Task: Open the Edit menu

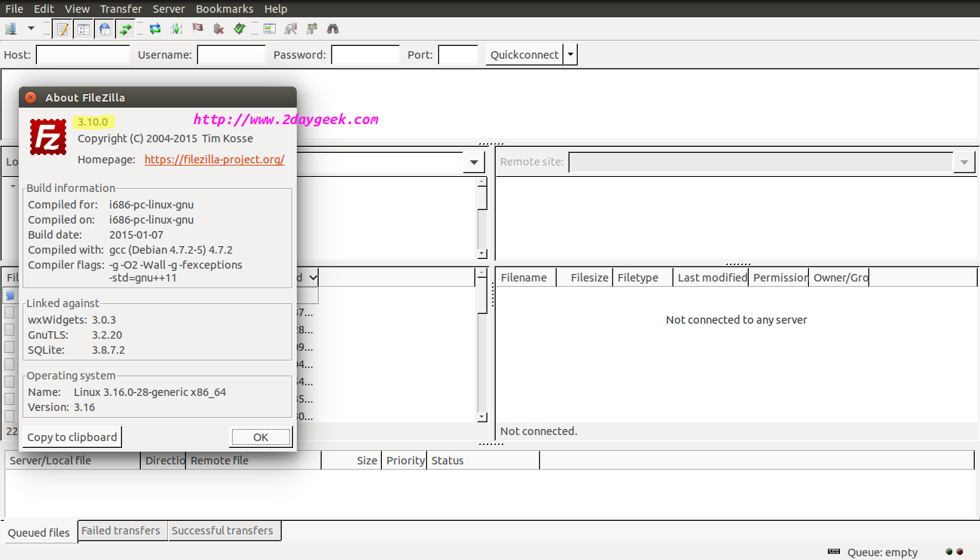Action: point(44,9)
